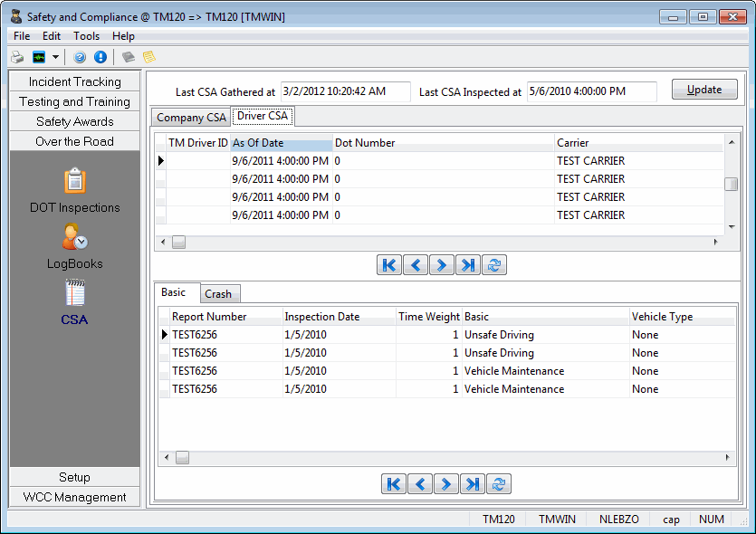Switch to the Company CSA tab
The image size is (756, 534).
[x=191, y=118]
